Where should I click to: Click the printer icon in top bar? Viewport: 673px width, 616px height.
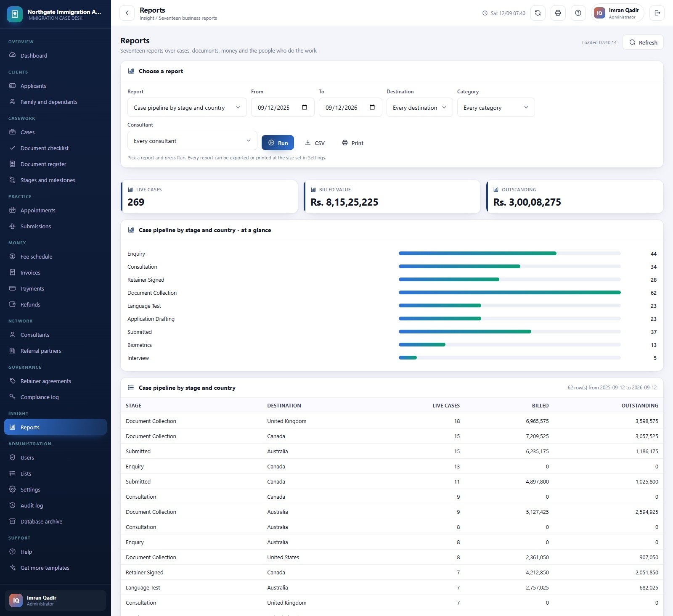(x=558, y=13)
